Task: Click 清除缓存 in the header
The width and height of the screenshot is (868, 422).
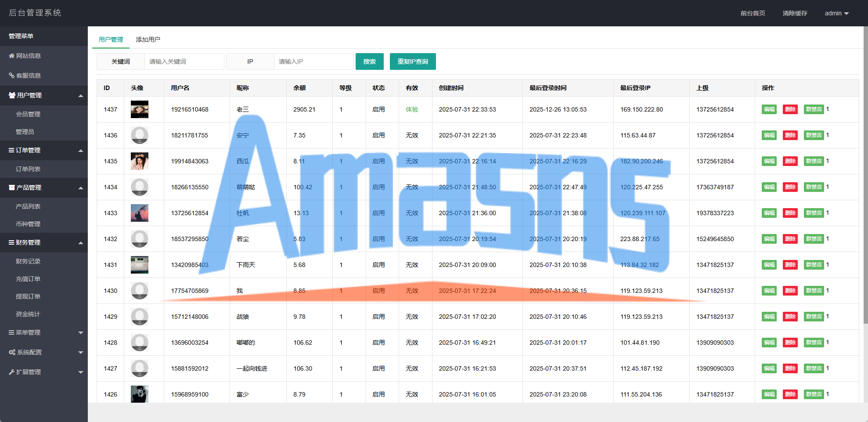Action: [795, 13]
